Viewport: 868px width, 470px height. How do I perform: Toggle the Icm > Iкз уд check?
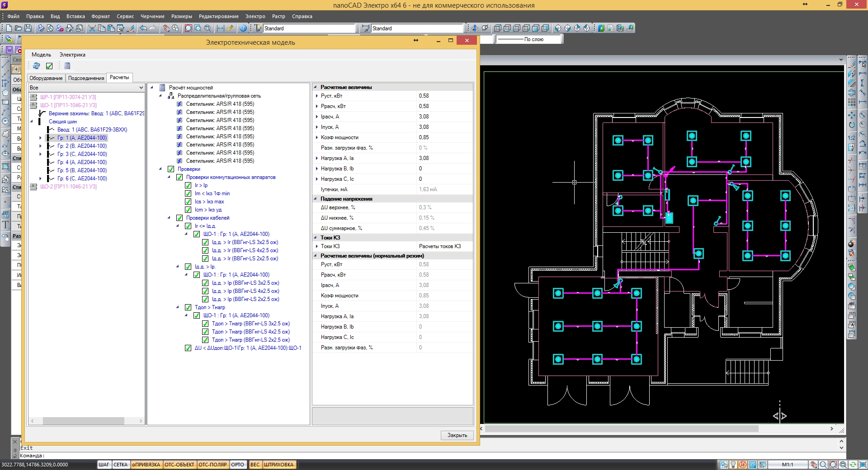pyautogui.click(x=188, y=210)
